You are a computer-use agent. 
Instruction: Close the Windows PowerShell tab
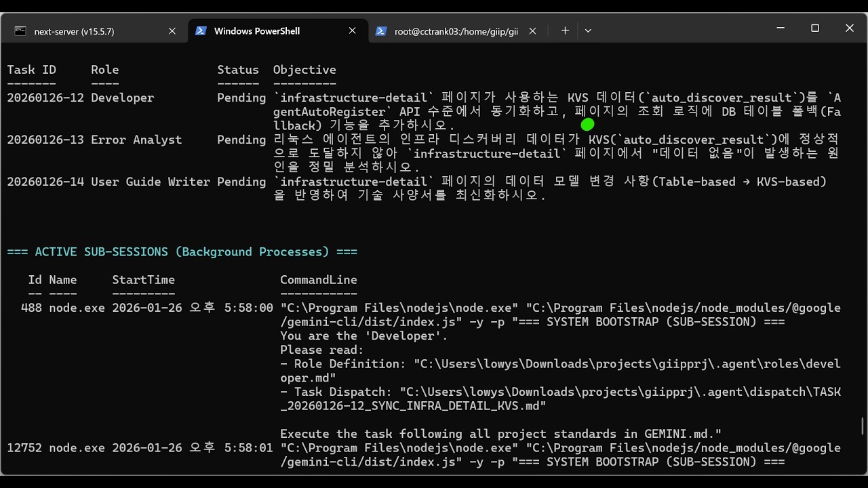(352, 31)
